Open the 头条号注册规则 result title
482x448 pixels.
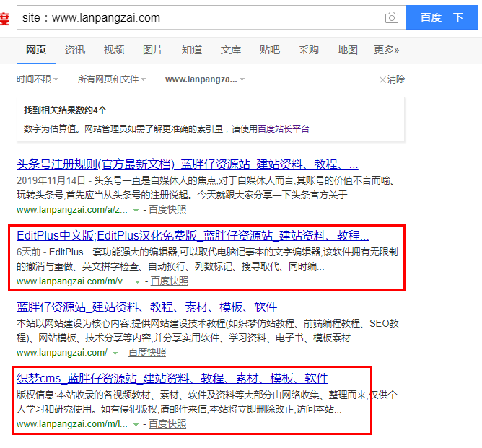(x=188, y=164)
